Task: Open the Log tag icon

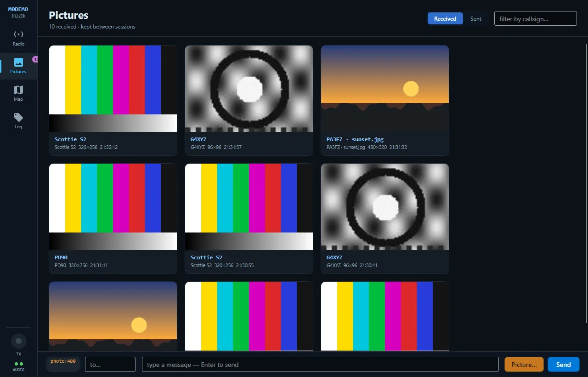Action: (18, 117)
